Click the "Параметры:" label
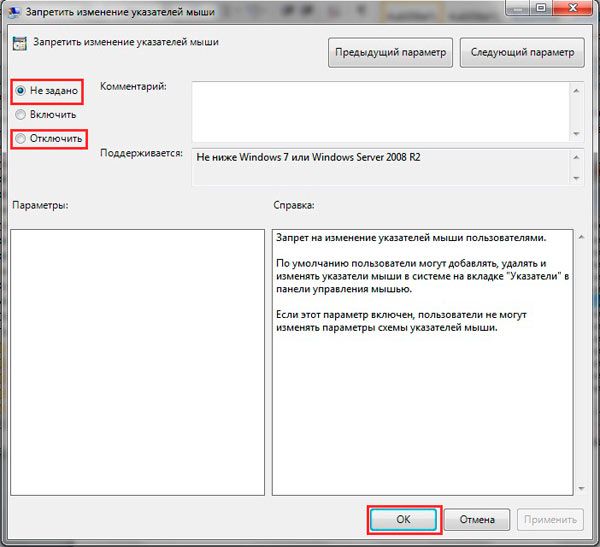This screenshot has width=600, height=547. [40, 205]
